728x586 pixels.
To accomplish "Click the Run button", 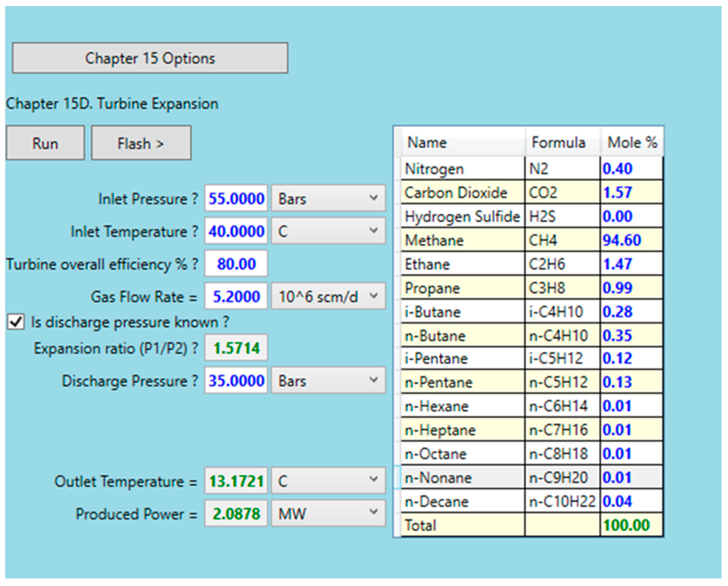I will point(45,143).
